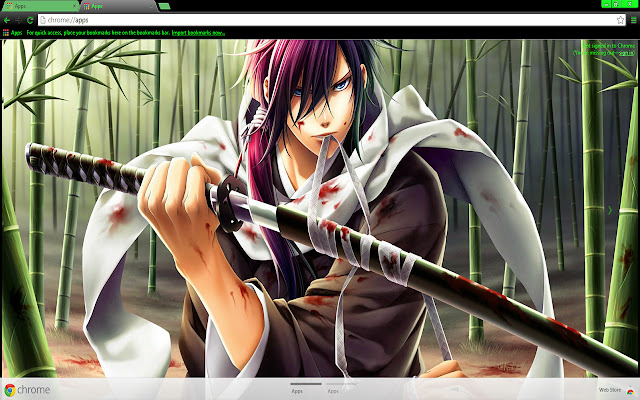Close the second Apps tab
The width and height of the screenshot is (640, 400).
pyautogui.click(x=151, y=6)
